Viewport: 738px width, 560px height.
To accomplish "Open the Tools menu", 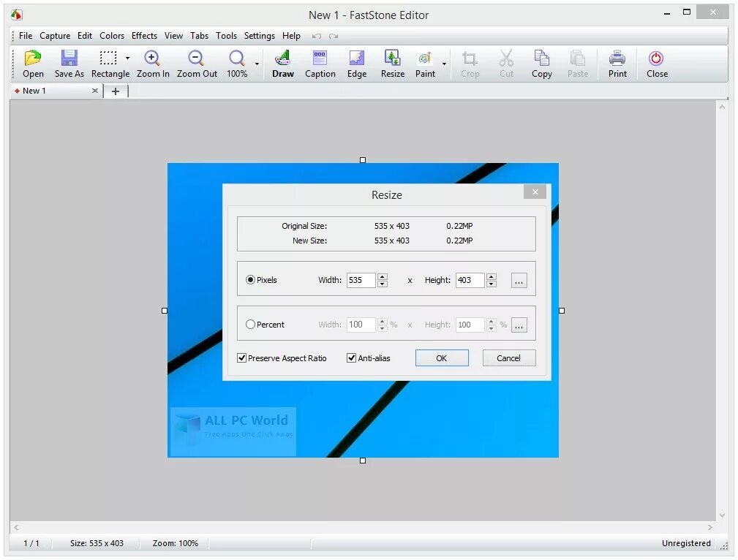I will (x=226, y=36).
